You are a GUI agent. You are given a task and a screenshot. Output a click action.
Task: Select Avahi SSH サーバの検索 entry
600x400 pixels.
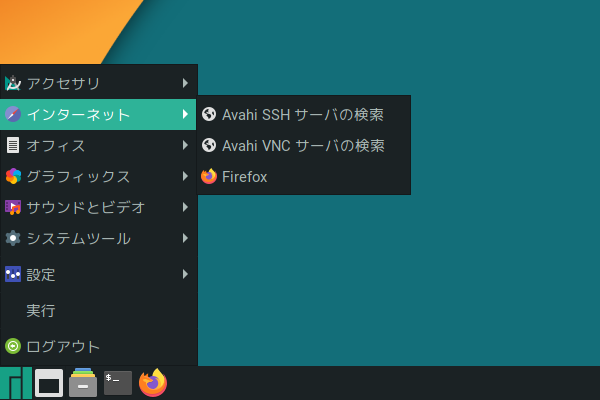pyautogui.click(x=304, y=114)
